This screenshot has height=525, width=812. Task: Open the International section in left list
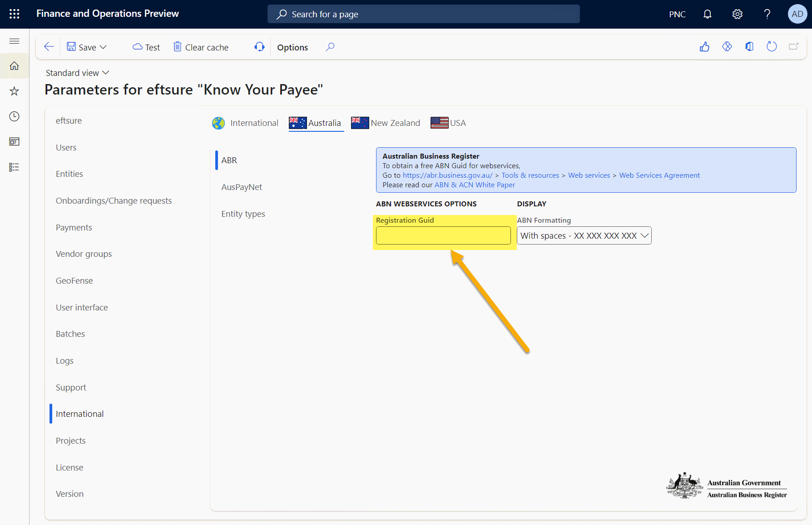(80, 414)
